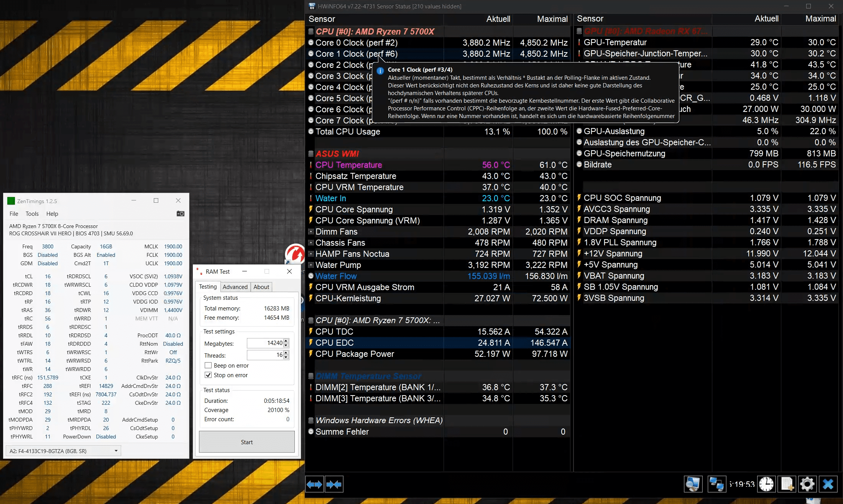843x504 pixels.
Task: Click the HWiNFO64 title bar icon
Action: coord(312,6)
